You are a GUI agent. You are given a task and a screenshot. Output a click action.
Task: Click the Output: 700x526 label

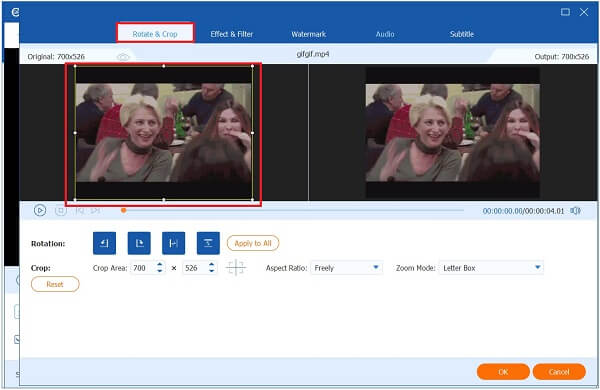click(562, 57)
